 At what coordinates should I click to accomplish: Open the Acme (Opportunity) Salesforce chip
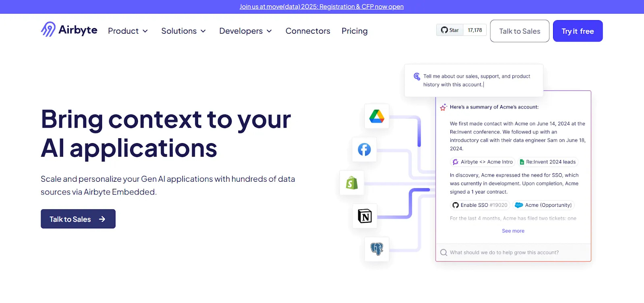[543, 205]
